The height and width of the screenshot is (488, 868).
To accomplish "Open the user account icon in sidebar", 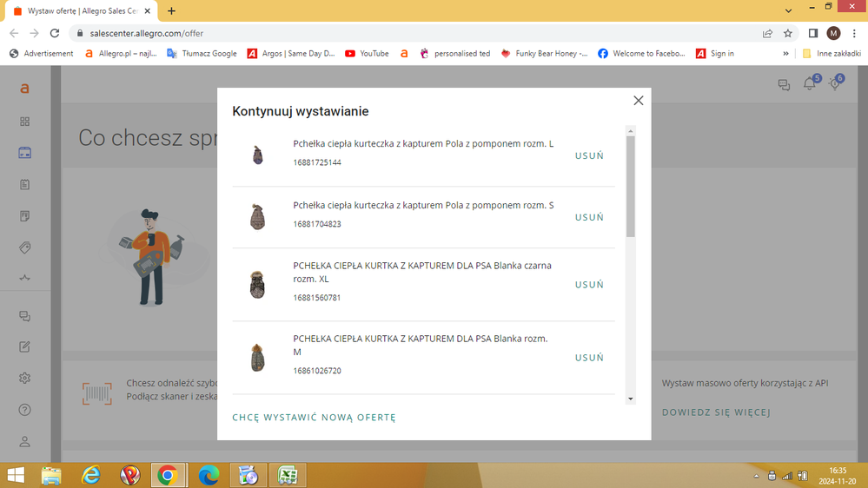I will tap(24, 441).
